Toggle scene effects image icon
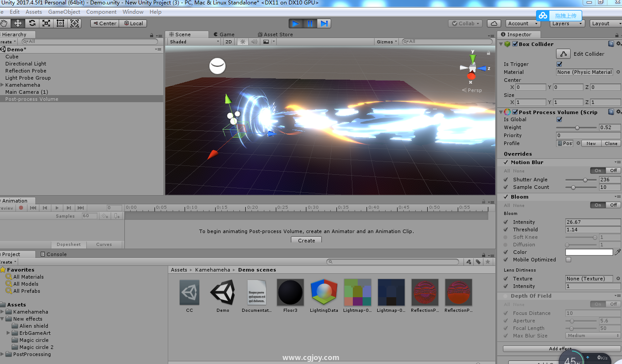This screenshot has height=364, width=622. coord(266,42)
